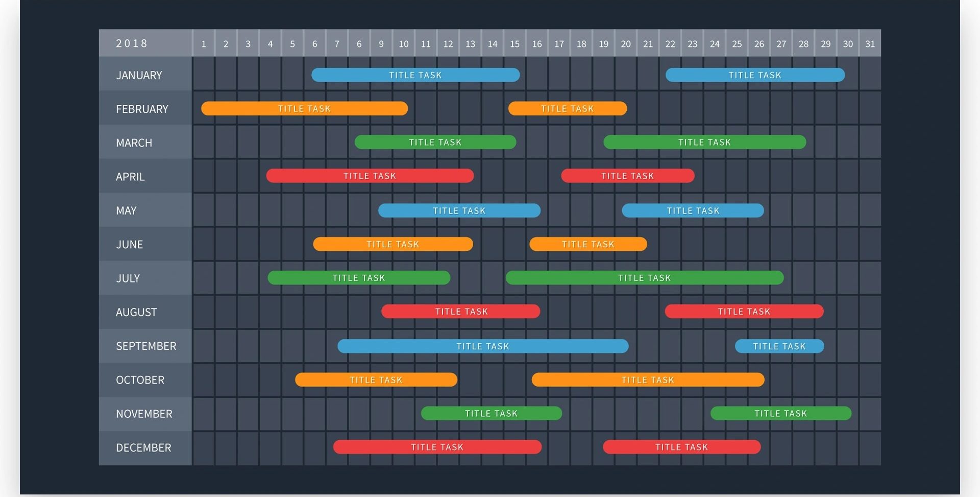Click day 15 column header
Viewport: 980px width, 497px height.
(x=514, y=44)
